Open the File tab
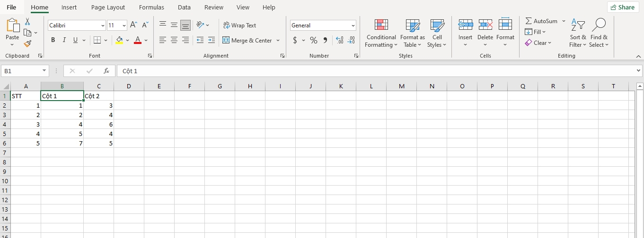644x238 pixels. click(11, 7)
